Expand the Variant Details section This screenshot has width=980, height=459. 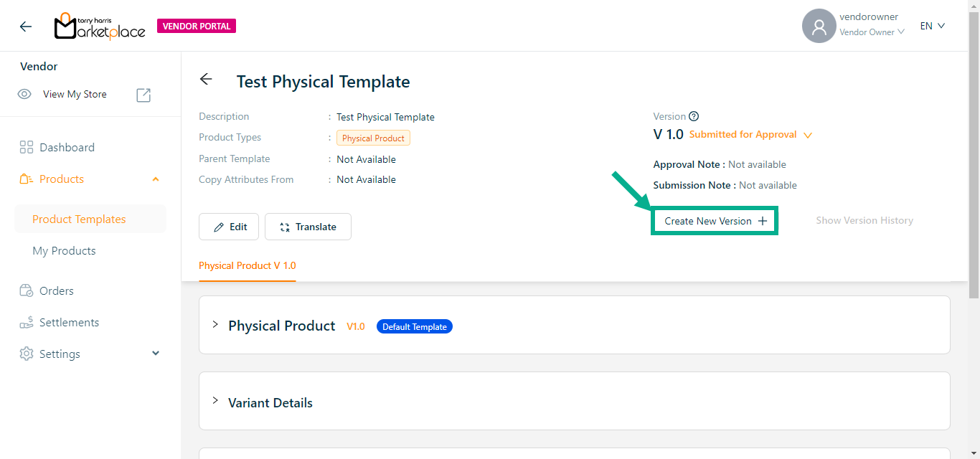coord(215,401)
